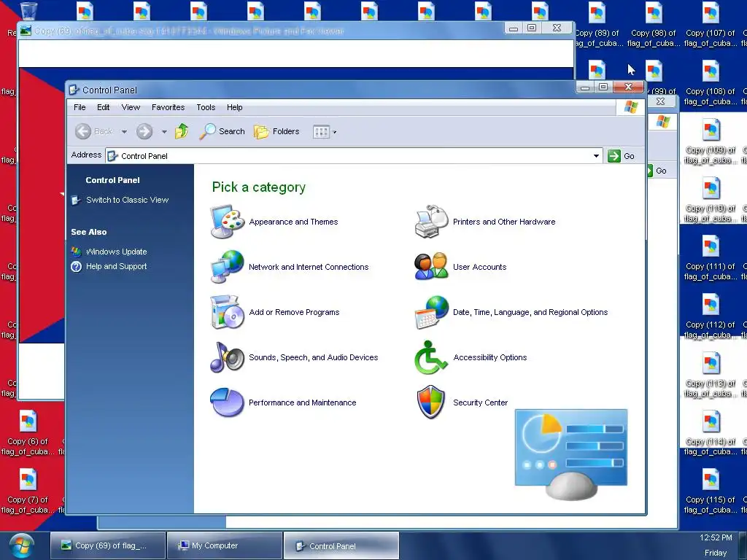Image resolution: width=747 pixels, height=560 pixels.
Task: Click the Forward arrow in Control Panel toolbar
Action: (x=144, y=131)
